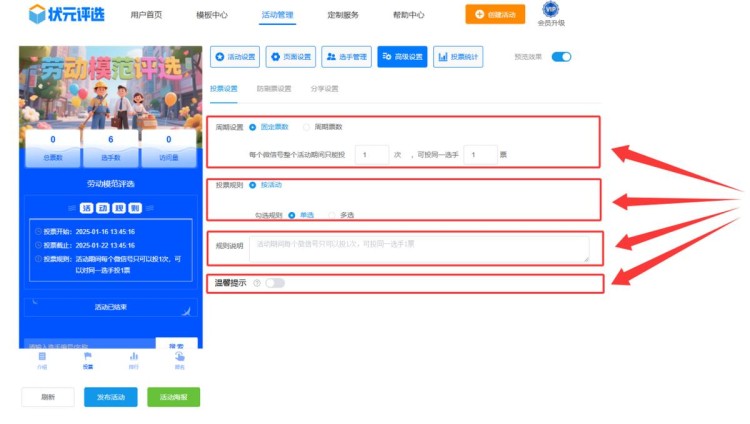The width and height of the screenshot is (750, 424).
Task: Open 投票统计 statistics panel
Action: point(459,57)
